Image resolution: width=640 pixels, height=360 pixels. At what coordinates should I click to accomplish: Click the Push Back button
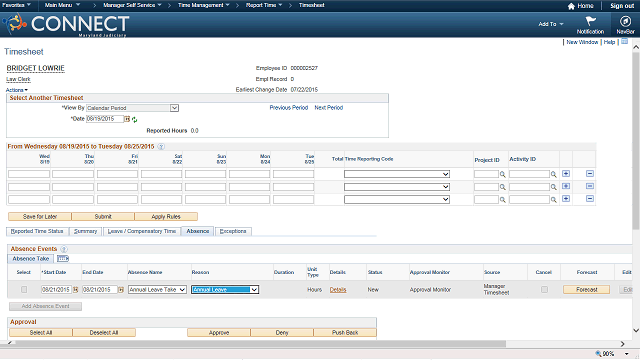[x=345, y=333]
